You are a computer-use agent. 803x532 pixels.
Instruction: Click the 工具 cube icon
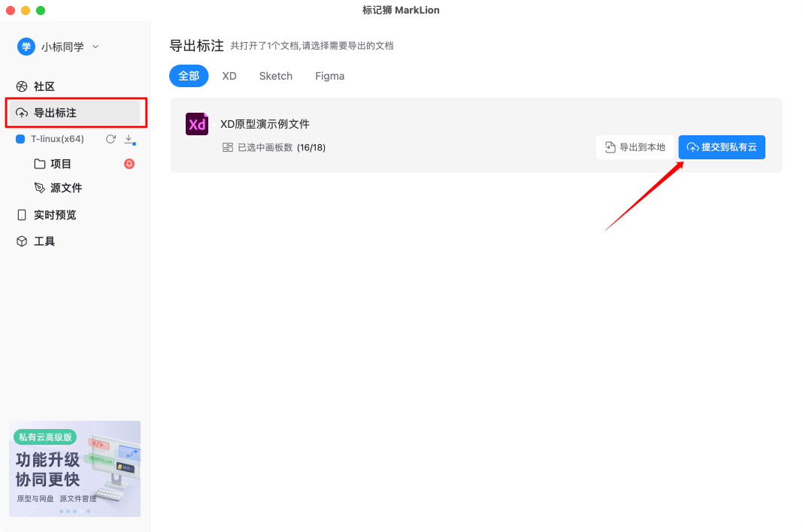tap(22, 240)
